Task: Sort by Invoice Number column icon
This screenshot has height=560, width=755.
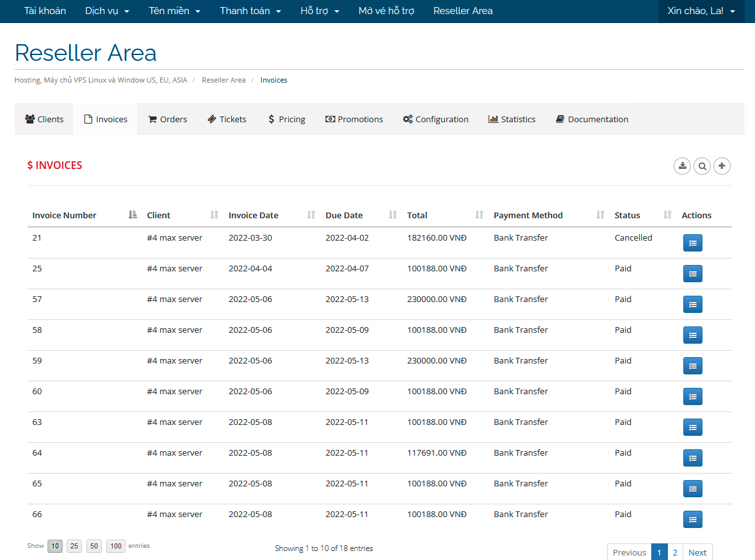Action: 133,215
